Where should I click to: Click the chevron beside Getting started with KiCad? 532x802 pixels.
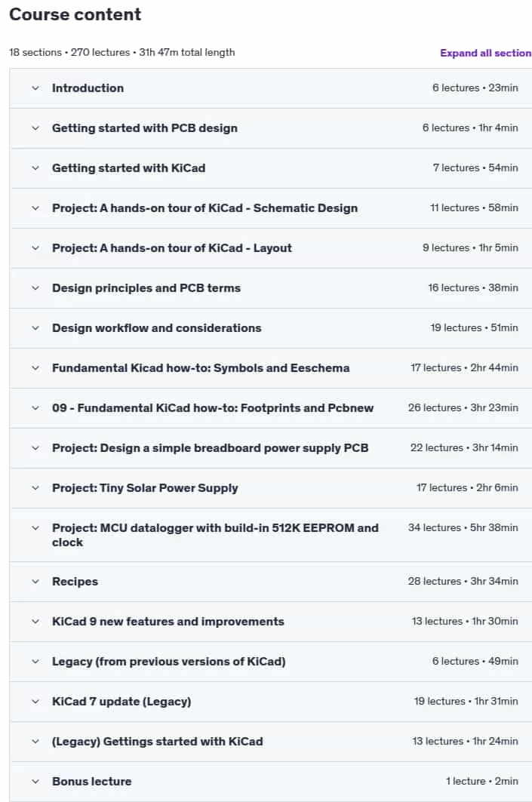tap(35, 167)
